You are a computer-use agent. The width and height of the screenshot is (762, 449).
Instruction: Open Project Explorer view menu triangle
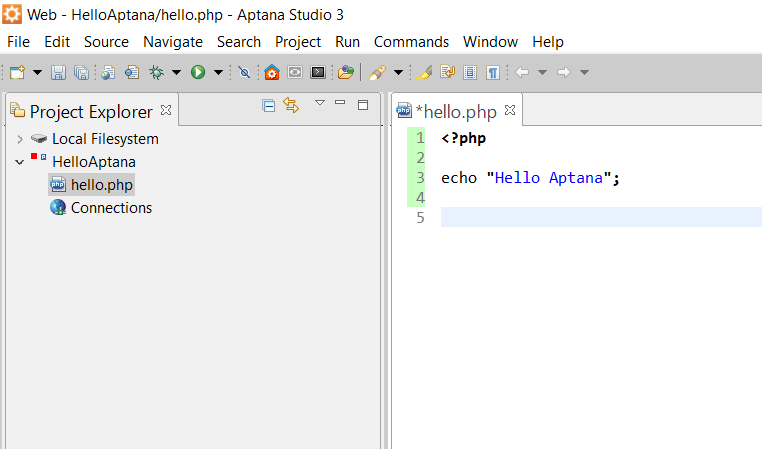click(320, 103)
